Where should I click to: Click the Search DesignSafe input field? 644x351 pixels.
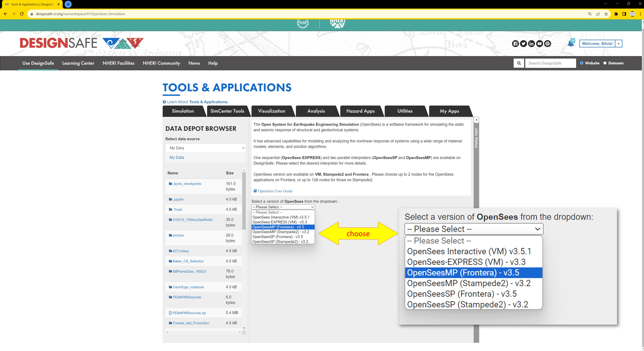(550, 63)
